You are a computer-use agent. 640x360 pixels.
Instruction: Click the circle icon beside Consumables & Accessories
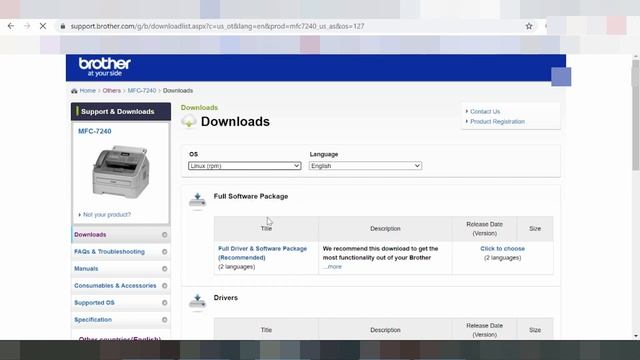pyautogui.click(x=164, y=286)
